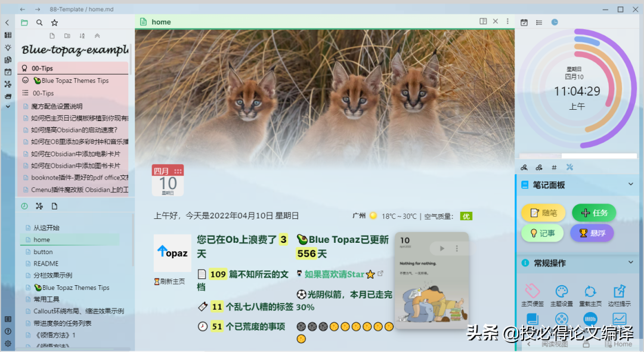Click the 刷新主页 refresh button
Screen dimensions: 644x352
point(172,282)
